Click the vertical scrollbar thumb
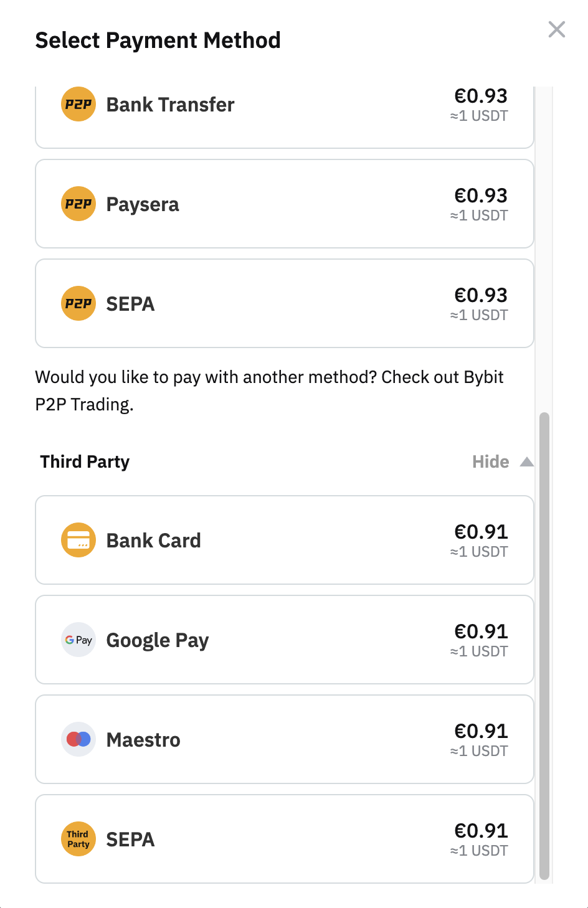588x908 pixels. 544,646
